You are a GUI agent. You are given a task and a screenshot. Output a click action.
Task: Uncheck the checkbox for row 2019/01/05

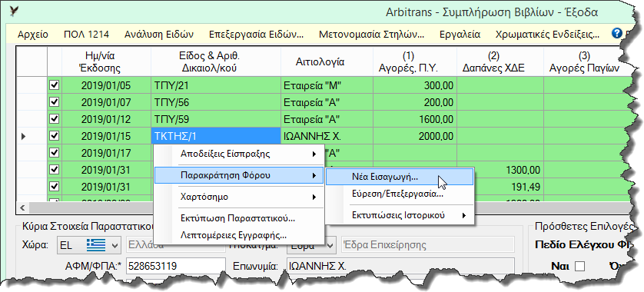click(x=55, y=85)
